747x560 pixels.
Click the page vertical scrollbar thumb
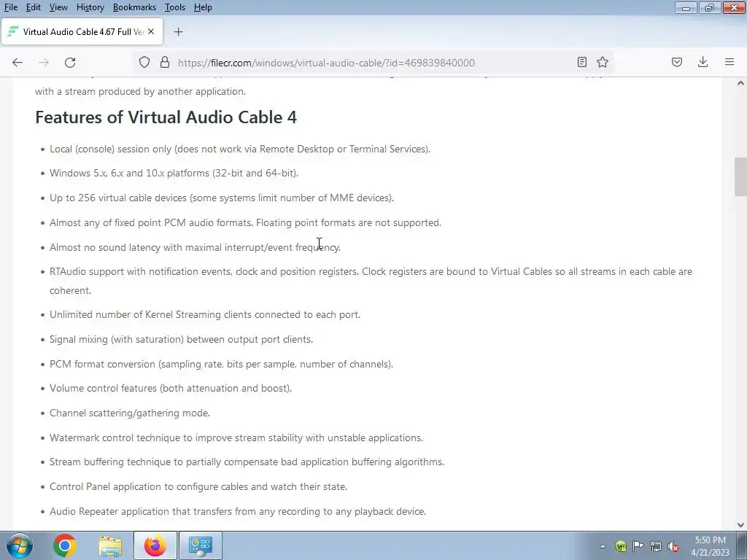(740, 176)
